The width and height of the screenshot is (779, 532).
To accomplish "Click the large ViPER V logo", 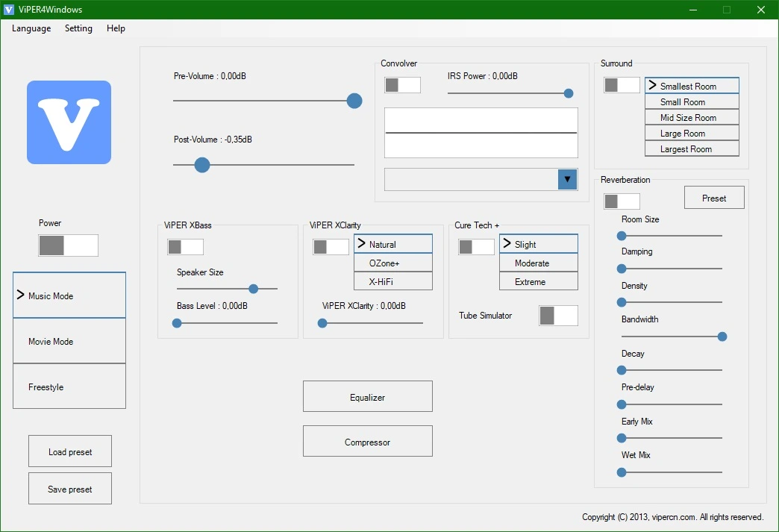I will coord(69,122).
